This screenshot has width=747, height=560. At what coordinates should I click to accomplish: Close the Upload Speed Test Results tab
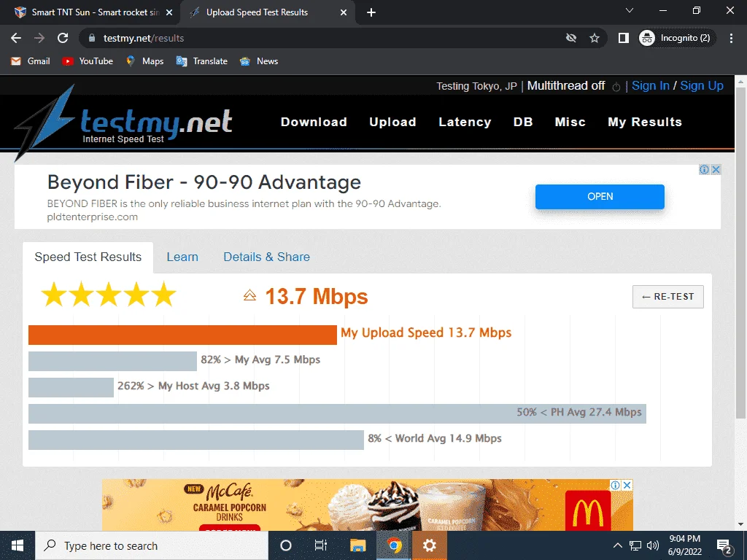(x=344, y=12)
